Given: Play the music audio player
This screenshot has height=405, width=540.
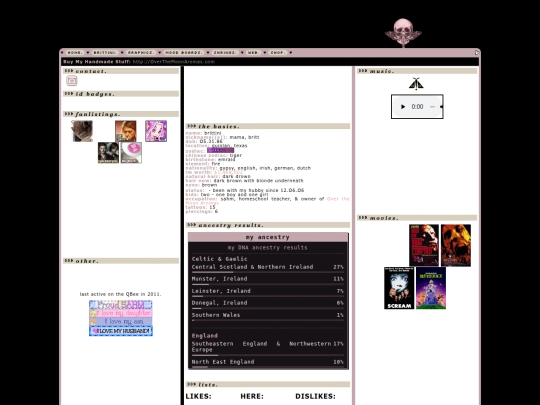Looking at the screenshot, I should [x=403, y=107].
